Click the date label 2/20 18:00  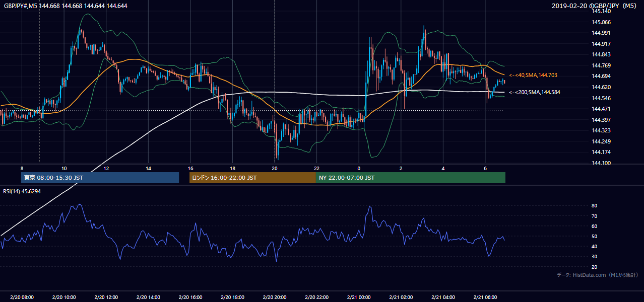click(x=232, y=297)
